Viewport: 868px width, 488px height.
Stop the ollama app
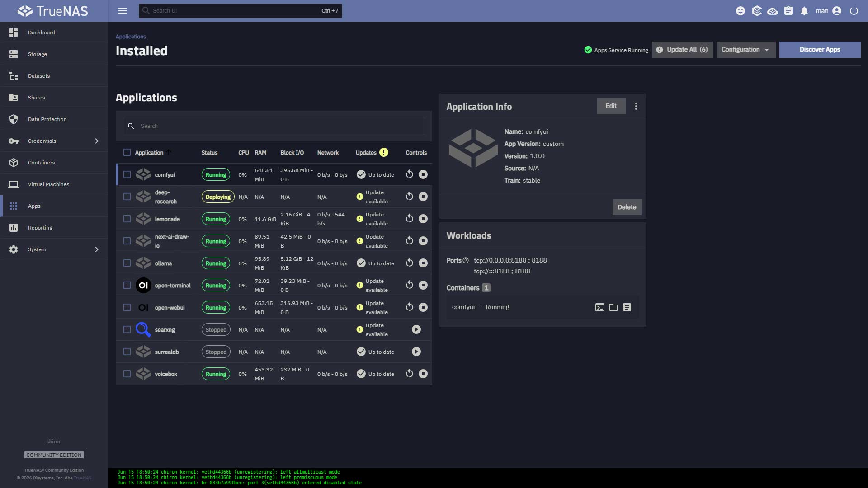tap(423, 263)
